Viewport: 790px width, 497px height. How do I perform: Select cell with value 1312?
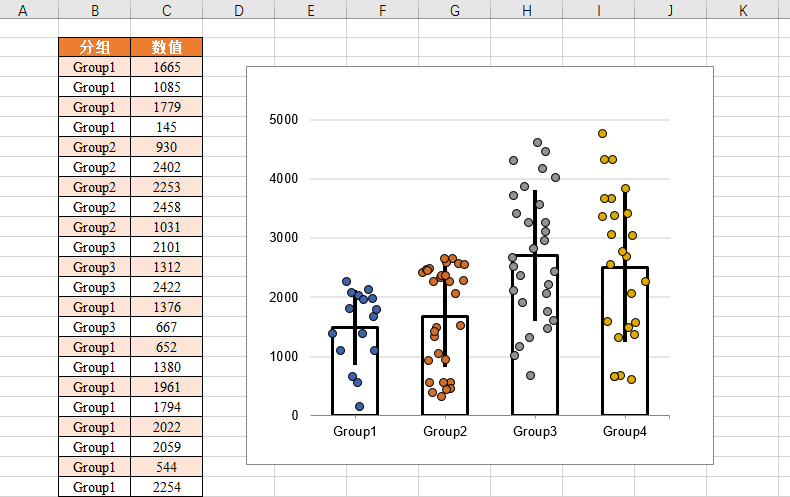(167, 267)
